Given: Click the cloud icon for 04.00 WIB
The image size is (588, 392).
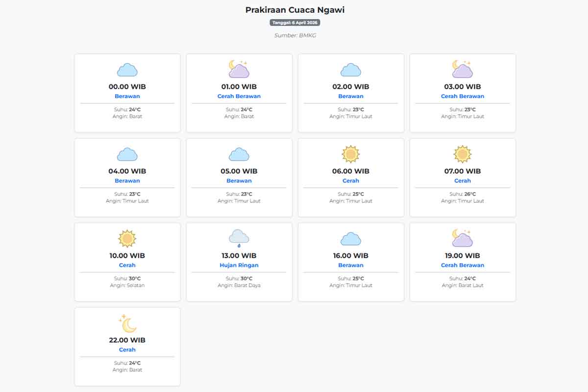Looking at the screenshot, I should click(x=127, y=154).
